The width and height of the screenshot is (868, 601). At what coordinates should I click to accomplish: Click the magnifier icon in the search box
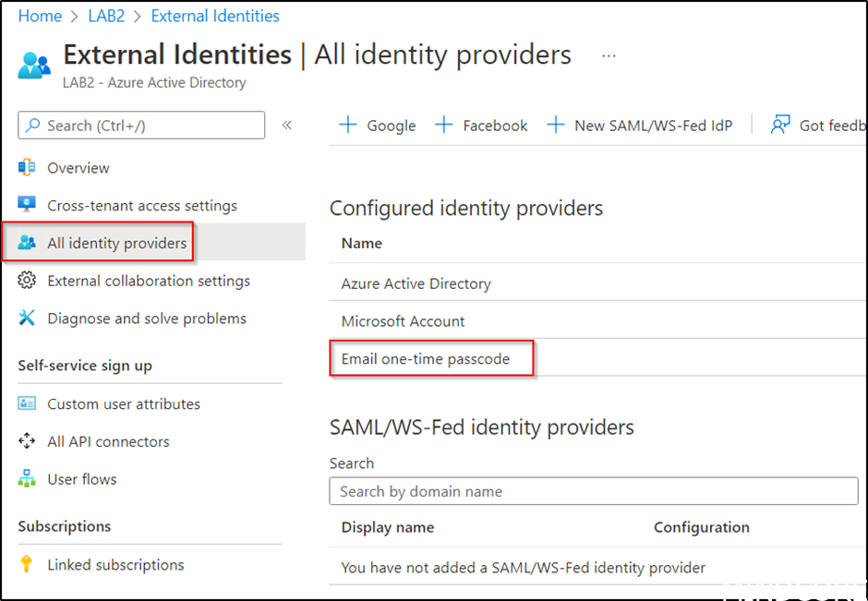[x=32, y=125]
